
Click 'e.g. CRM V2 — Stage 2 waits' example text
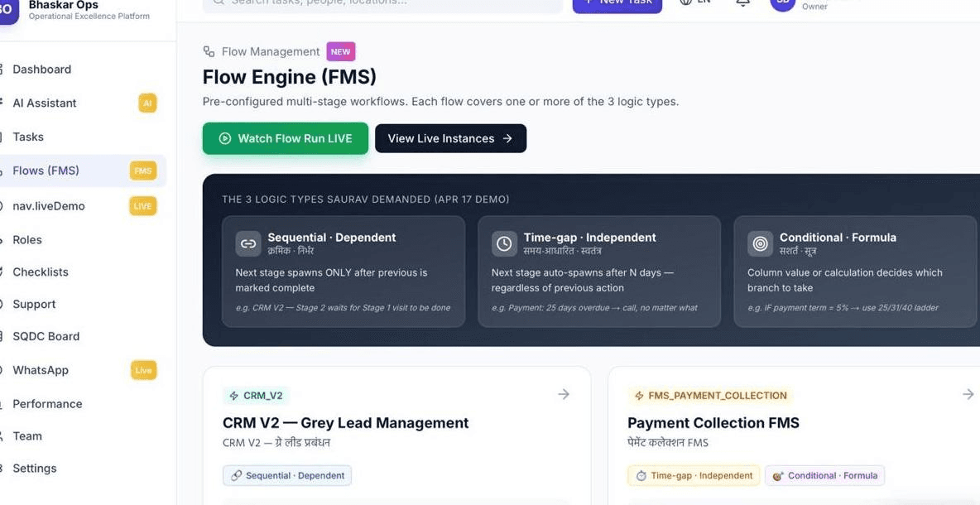[x=343, y=308]
